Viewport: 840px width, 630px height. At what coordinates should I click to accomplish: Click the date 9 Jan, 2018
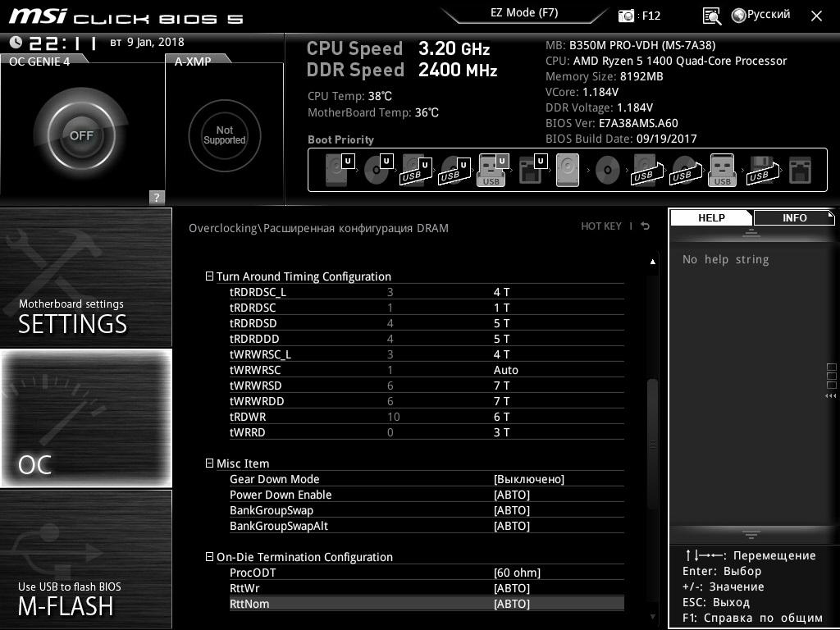point(155,42)
